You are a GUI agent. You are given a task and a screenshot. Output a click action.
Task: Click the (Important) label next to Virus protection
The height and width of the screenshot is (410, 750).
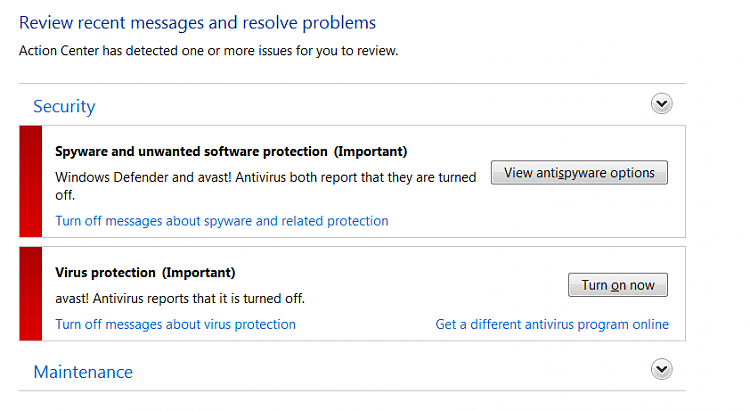click(199, 273)
